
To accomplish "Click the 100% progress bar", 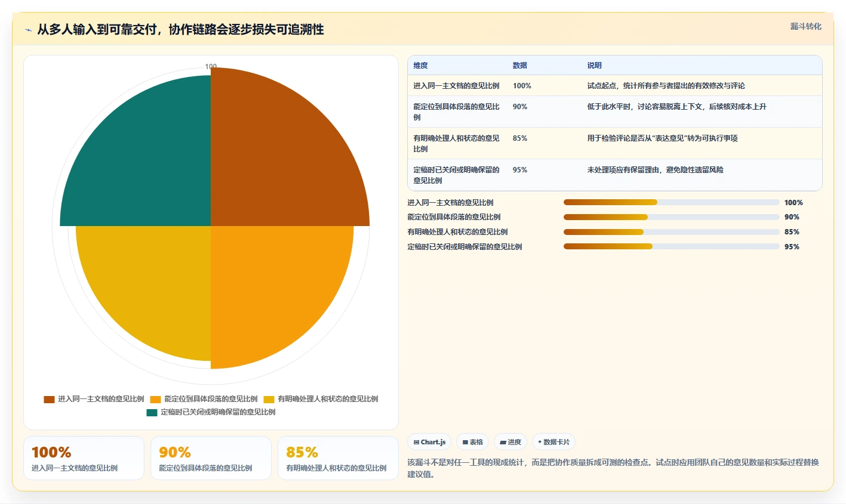I will point(671,202).
